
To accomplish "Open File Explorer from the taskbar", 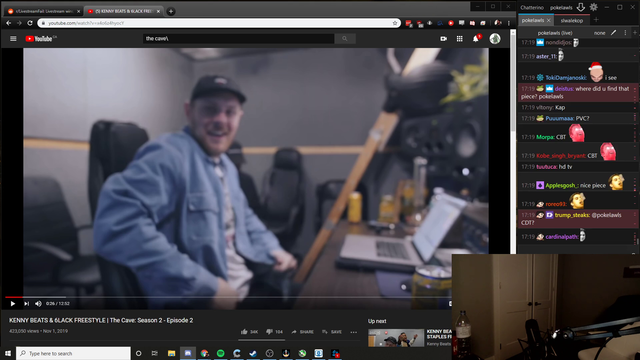I will (x=171, y=353).
